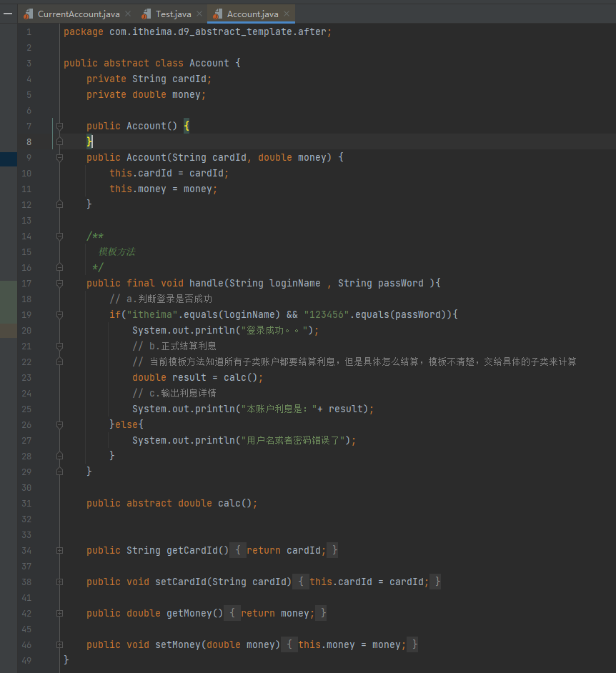The height and width of the screenshot is (673, 616).
Task: Click the Java file icon on Account.java tab
Action: pos(218,14)
